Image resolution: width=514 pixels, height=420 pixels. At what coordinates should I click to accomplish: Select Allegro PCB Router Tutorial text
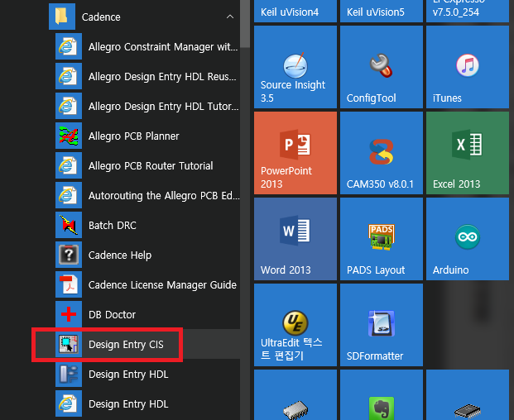click(151, 165)
